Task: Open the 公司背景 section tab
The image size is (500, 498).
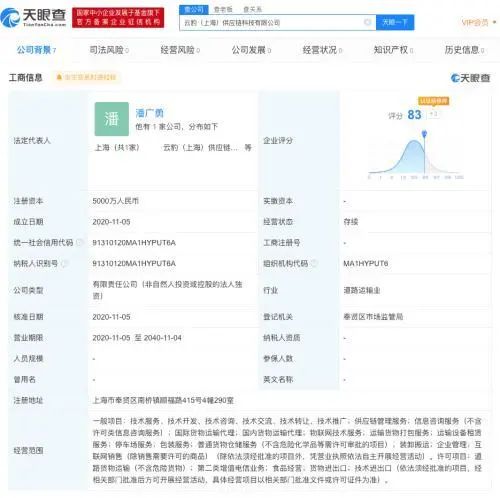Action: (x=36, y=50)
